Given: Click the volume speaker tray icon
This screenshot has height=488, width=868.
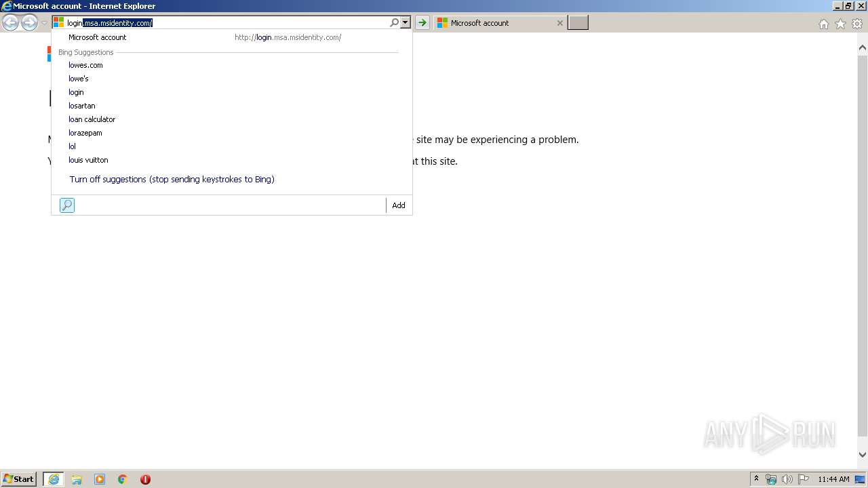Looking at the screenshot, I should click(787, 479).
